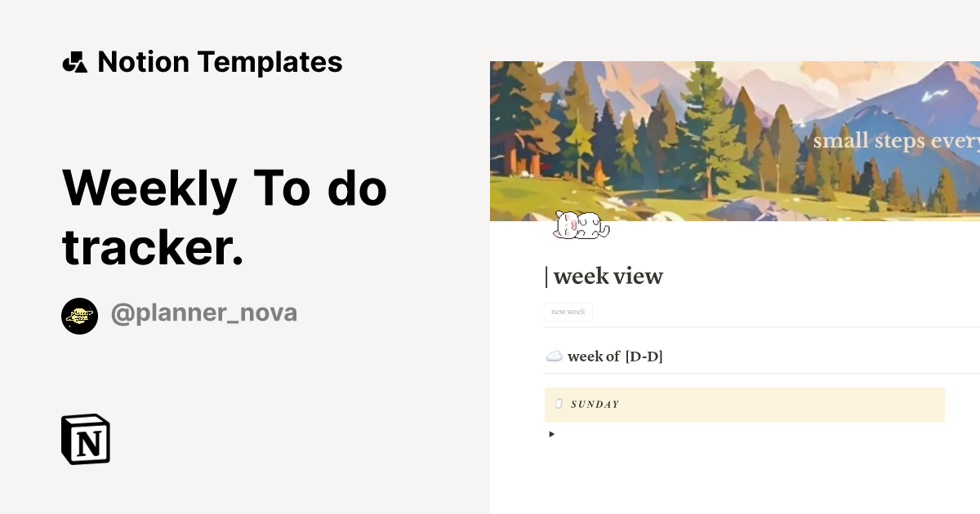Click the "small steps every" cover text
980x514 pixels.
click(x=896, y=140)
